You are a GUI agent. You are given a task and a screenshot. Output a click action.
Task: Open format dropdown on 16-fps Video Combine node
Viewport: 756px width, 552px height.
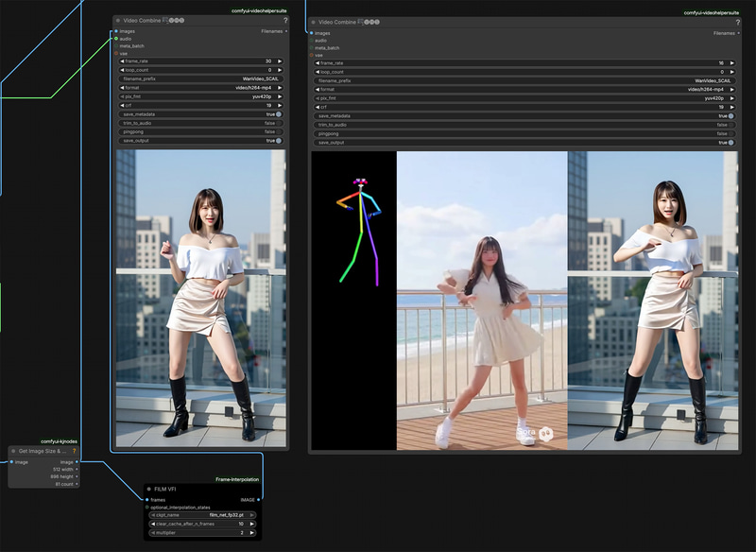[524, 90]
